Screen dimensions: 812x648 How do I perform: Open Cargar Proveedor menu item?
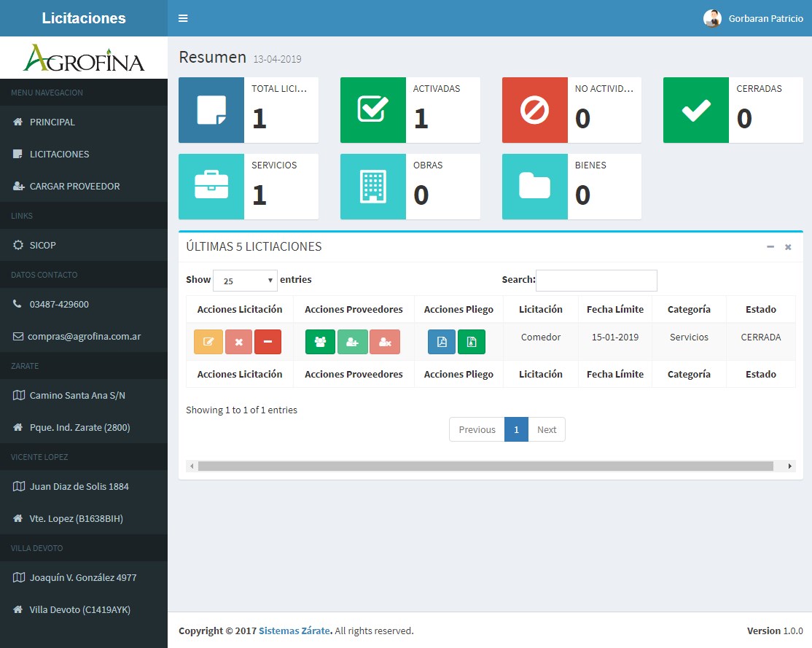(74, 186)
